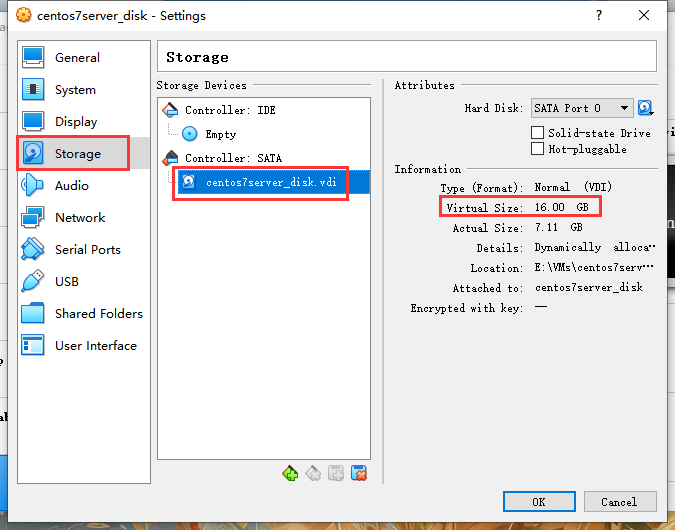Click the Controller: SATA icon
The height and width of the screenshot is (530, 675).
(170, 158)
